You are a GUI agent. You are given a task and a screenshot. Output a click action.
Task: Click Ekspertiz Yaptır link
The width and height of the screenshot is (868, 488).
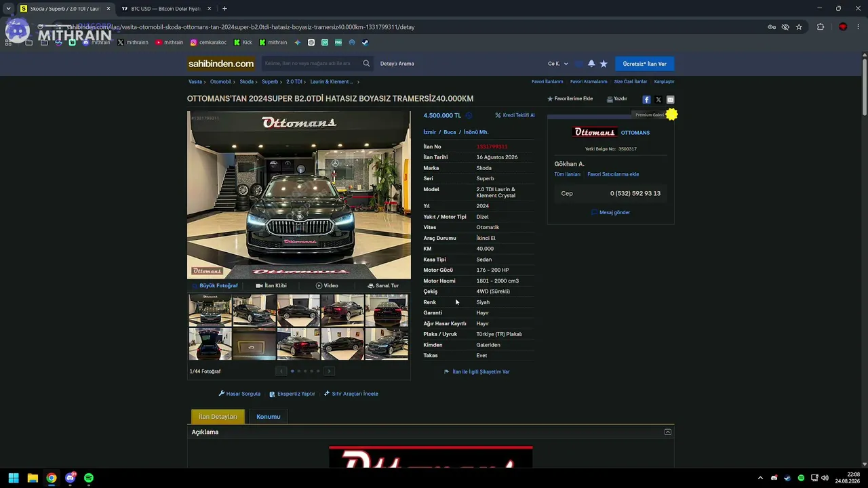292,394
